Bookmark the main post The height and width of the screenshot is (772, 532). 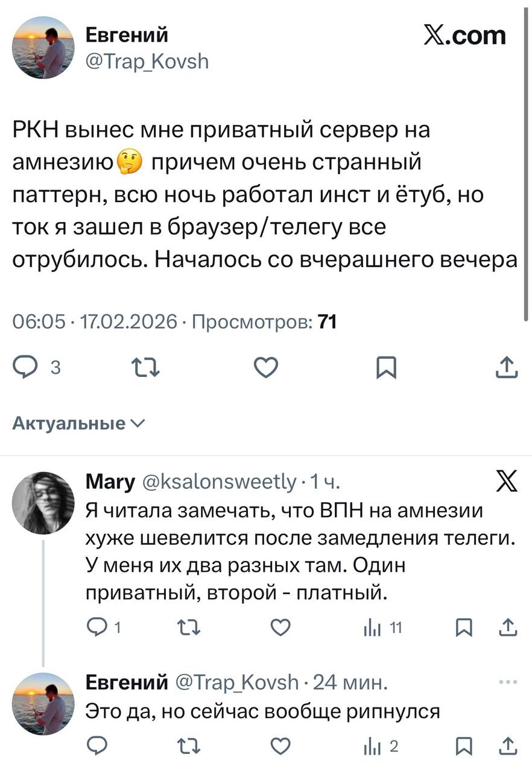point(386,367)
